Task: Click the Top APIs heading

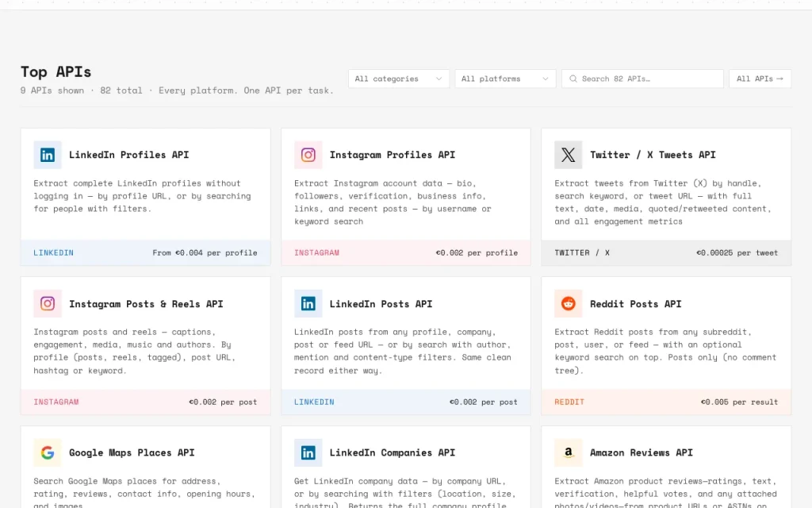Action: (56, 71)
